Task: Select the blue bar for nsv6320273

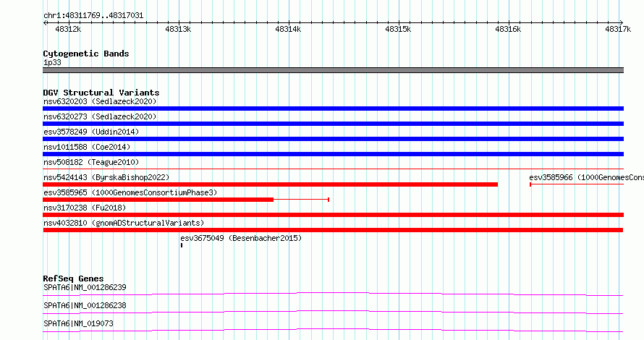Action: click(x=333, y=124)
